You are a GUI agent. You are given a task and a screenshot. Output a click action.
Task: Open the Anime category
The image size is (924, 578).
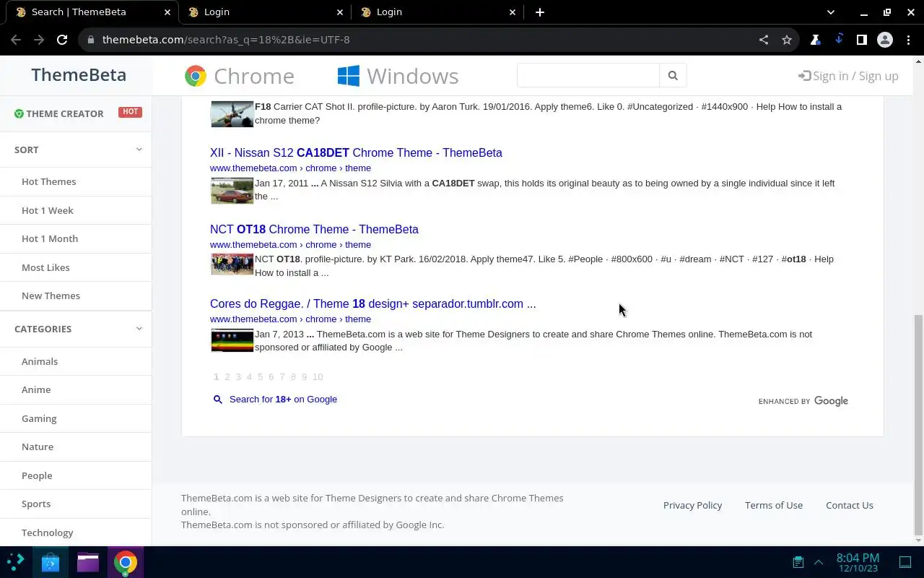coord(36,389)
